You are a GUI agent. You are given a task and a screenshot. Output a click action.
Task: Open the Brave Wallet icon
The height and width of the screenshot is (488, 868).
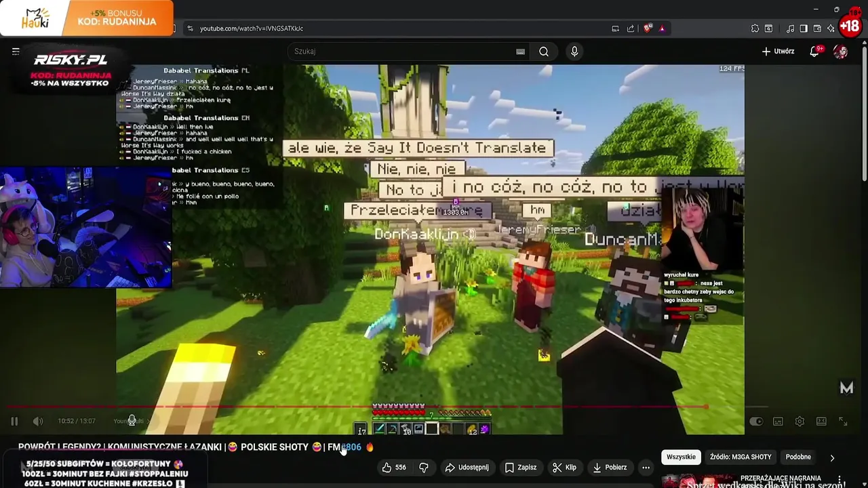pyautogui.click(x=817, y=28)
